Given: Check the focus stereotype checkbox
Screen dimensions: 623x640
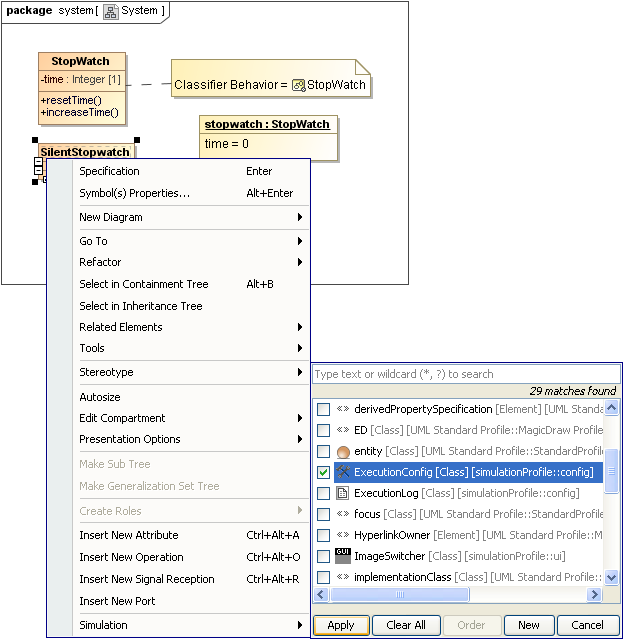Looking at the screenshot, I should tap(323, 514).
